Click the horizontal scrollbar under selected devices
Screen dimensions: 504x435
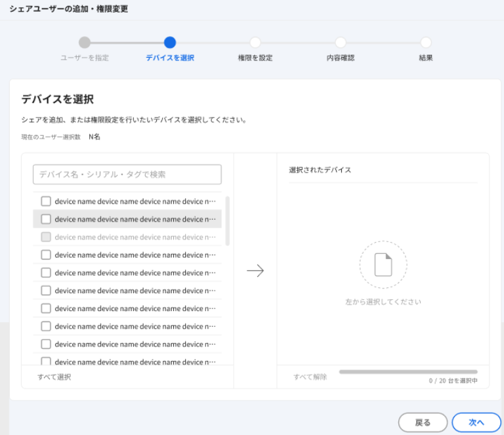(408, 372)
